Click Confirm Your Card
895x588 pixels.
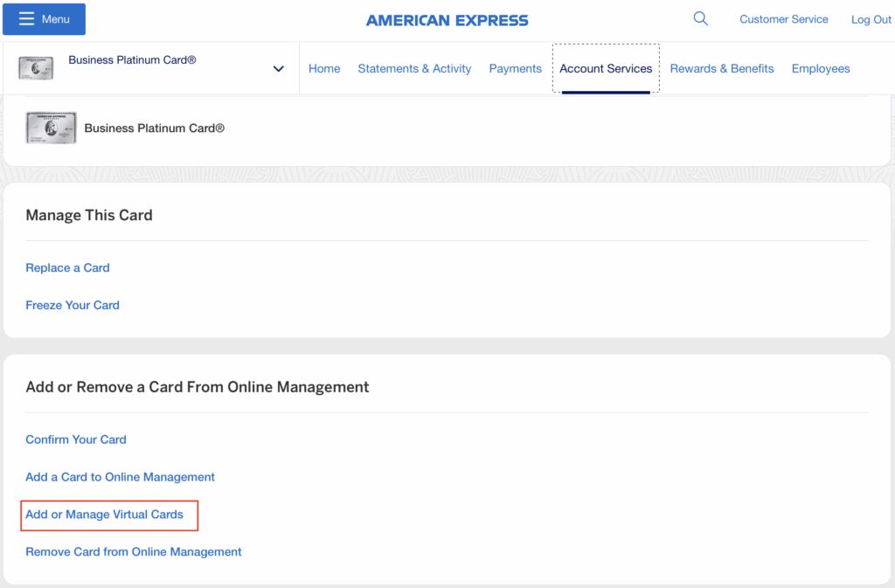click(x=75, y=439)
